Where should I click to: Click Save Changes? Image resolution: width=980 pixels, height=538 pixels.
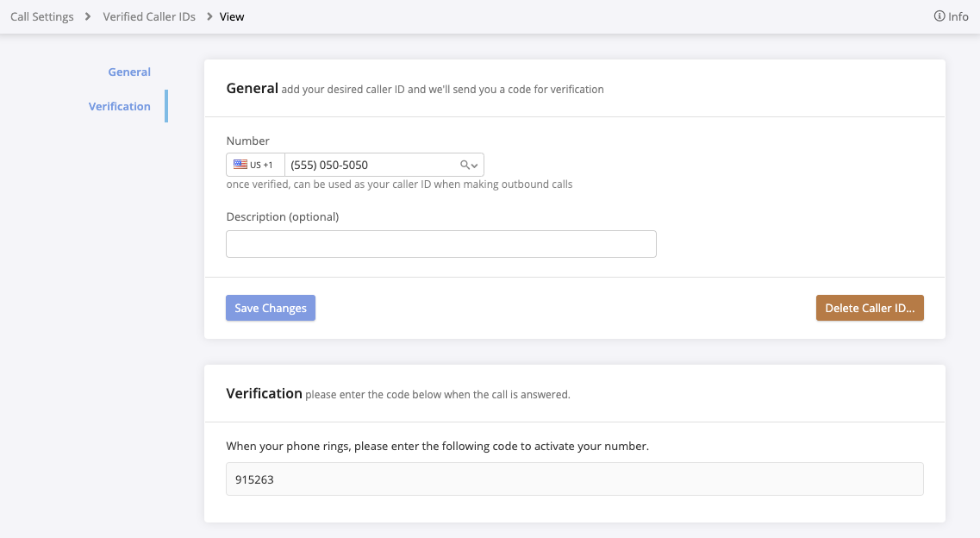tap(270, 308)
